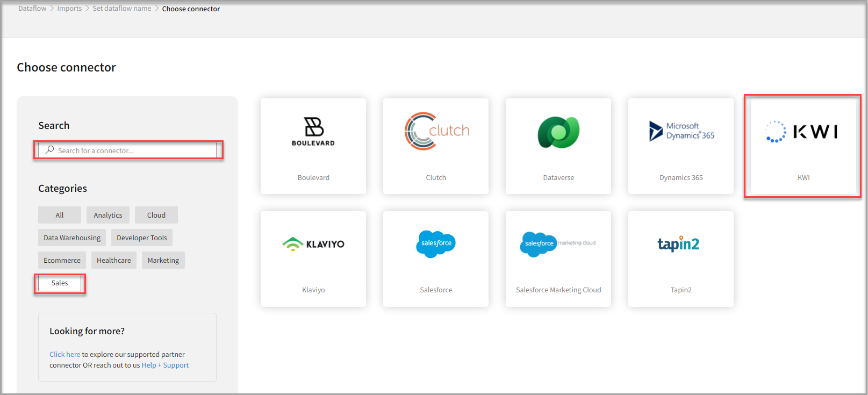
Task: Click the Klaviyo connector label
Action: [x=313, y=290]
